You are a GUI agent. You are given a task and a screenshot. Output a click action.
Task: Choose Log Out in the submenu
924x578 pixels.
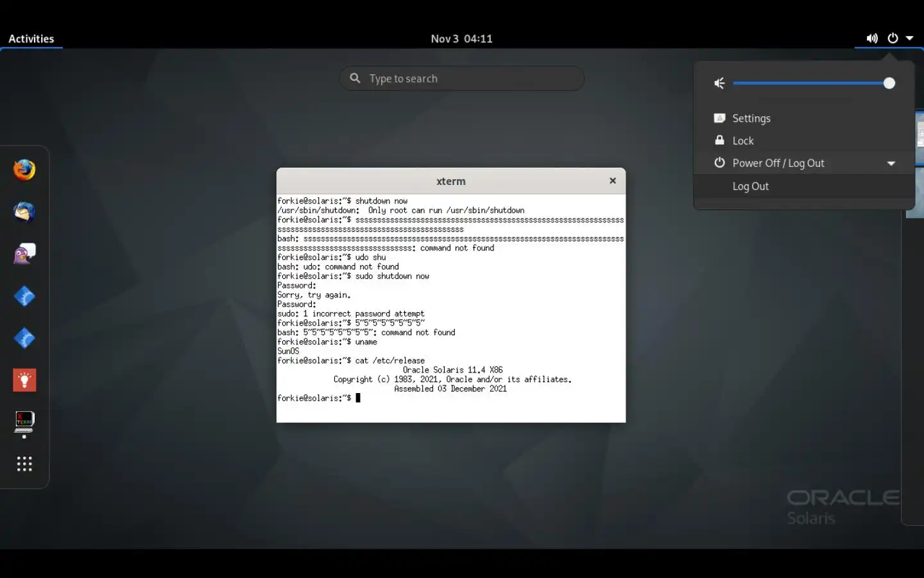click(804, 186)
